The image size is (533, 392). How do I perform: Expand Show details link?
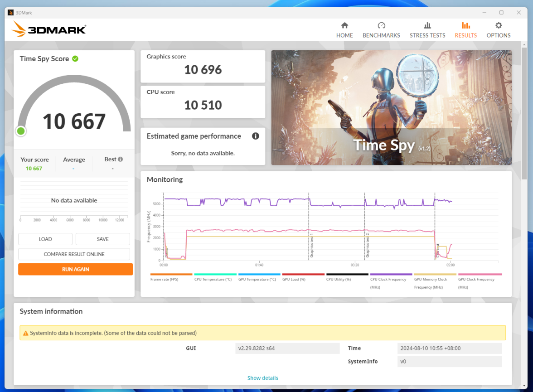262,377
